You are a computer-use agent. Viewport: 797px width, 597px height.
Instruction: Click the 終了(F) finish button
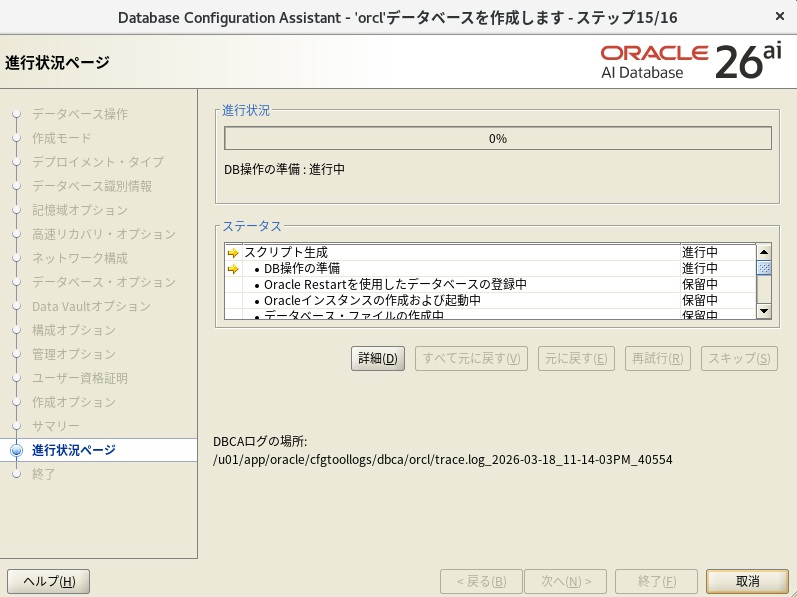[x=656, y=581]
